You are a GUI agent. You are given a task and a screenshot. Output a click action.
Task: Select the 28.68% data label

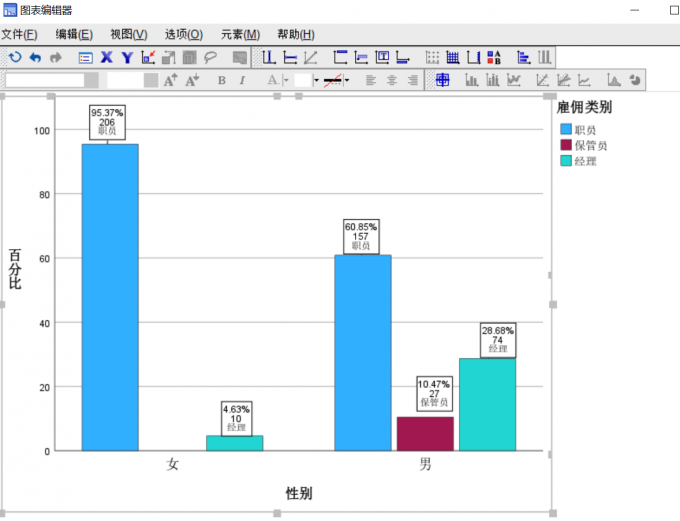tap(498, 340)
